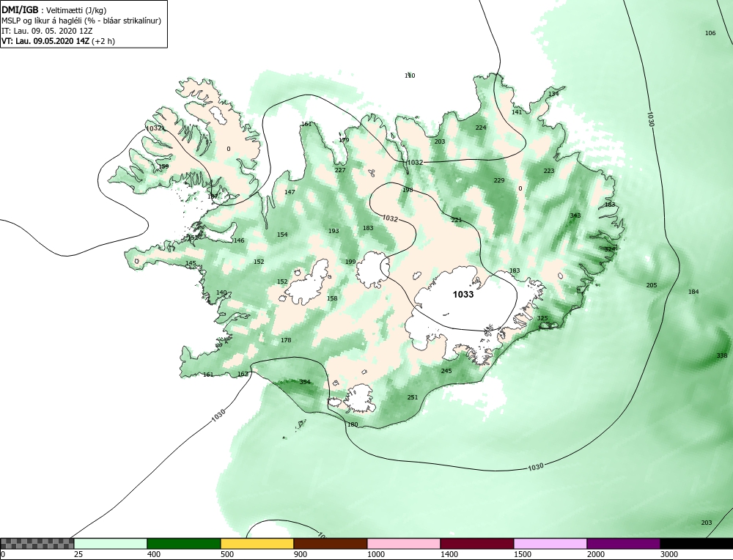Click the map value "245"
The height and width of the screenshot is (560, 733).
point(446,371)
